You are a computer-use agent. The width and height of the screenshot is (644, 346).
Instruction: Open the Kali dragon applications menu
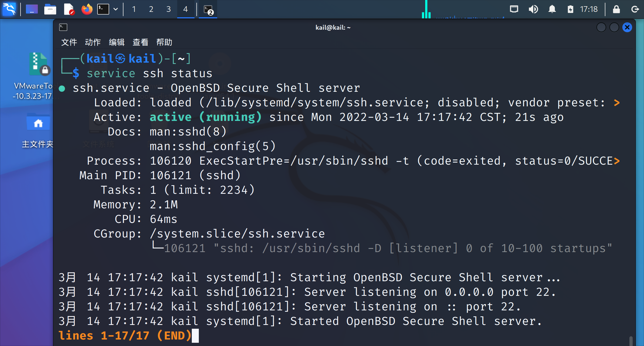click(9, 9)
